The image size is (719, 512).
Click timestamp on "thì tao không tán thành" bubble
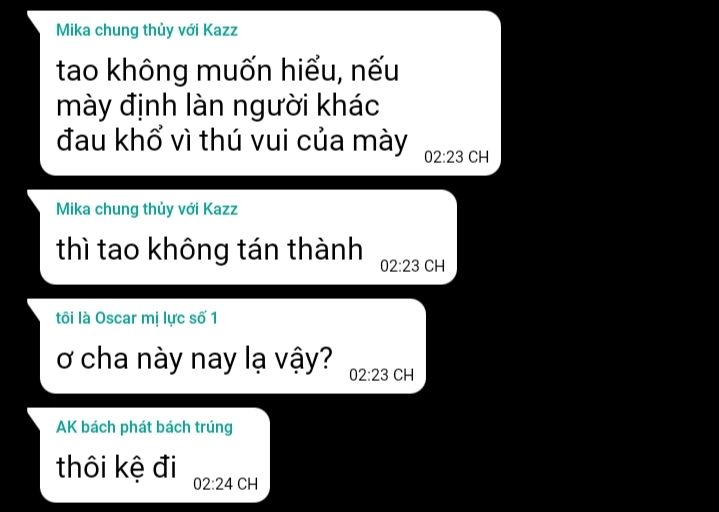pyautogui.click(x=412, y=266)
